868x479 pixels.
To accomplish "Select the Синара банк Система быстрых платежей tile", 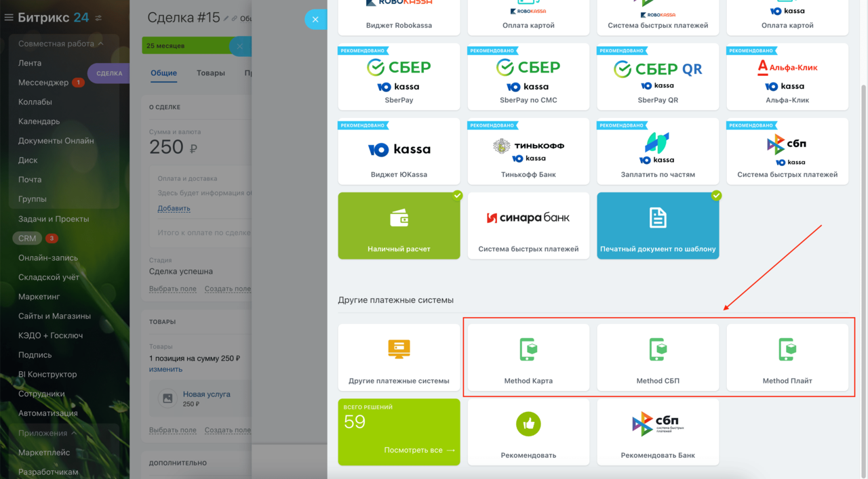I will pos(528,226).
